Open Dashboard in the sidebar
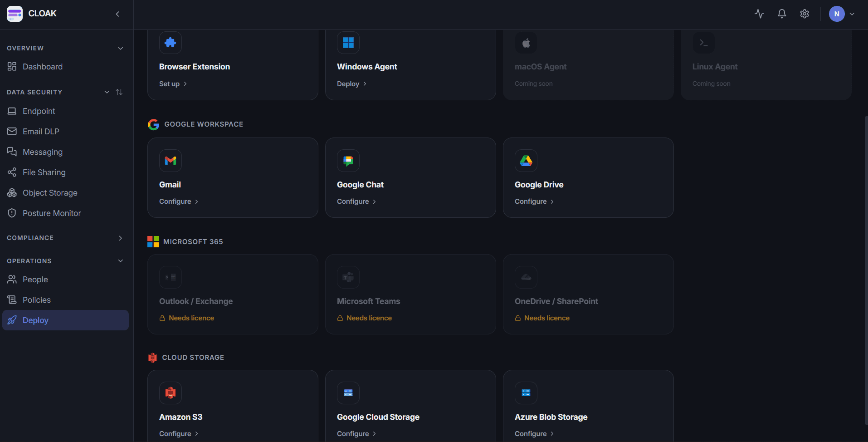This screenshot has height=442, width=868. click(x=65, y=67)
